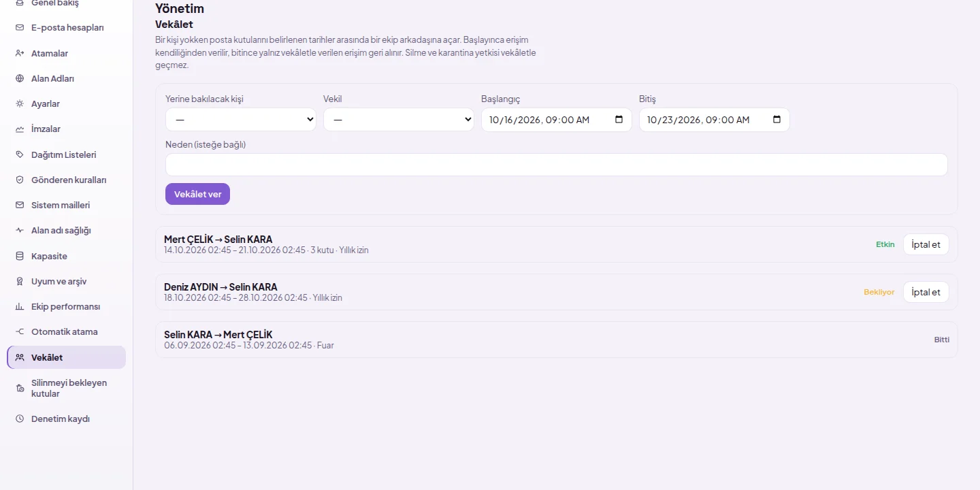Go to E-posta hesapları page
The width and height of the screenshot is (980, 490).
(66, 28)
